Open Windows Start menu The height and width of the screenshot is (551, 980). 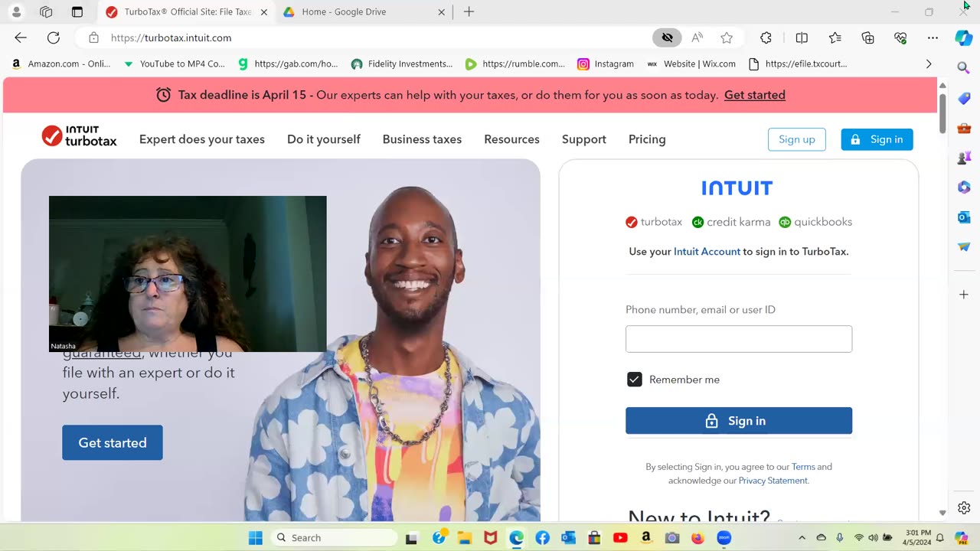click(256, 538)
